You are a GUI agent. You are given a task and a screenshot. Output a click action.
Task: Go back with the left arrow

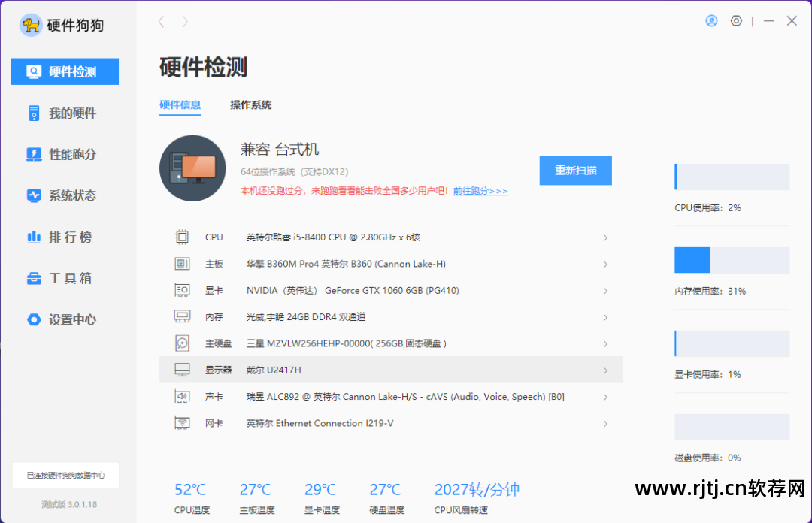(161, 22)
